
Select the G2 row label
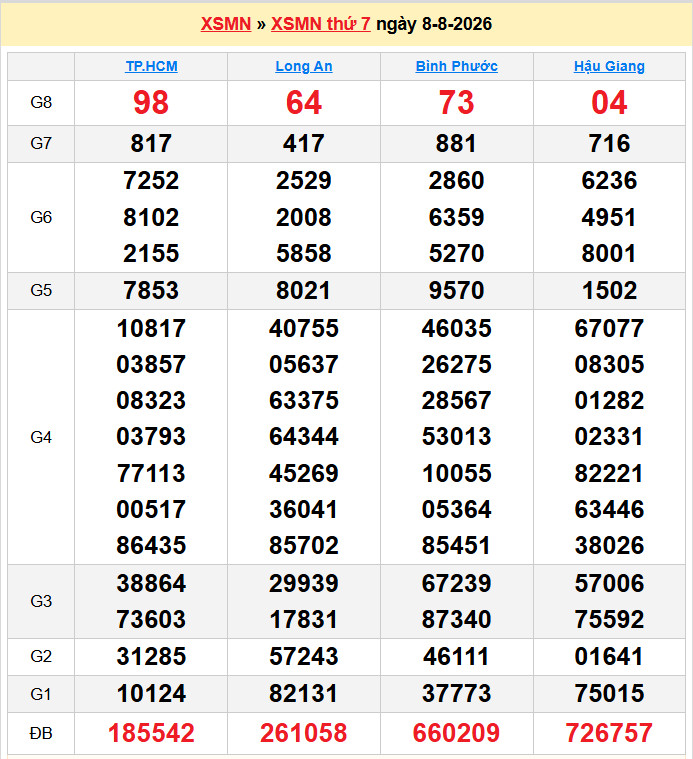[41, 656]
